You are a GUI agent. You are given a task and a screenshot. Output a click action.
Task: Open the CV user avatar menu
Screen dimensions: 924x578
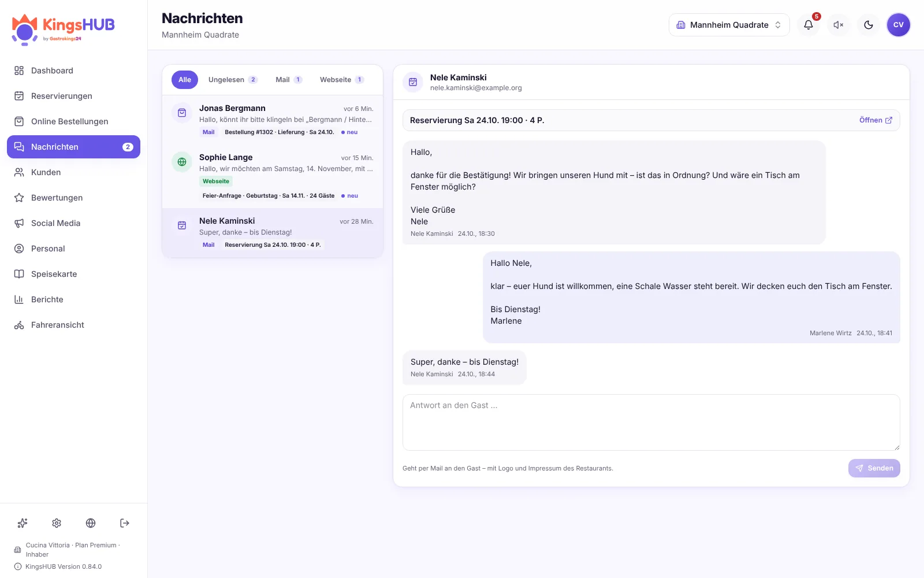click(899, 25)
